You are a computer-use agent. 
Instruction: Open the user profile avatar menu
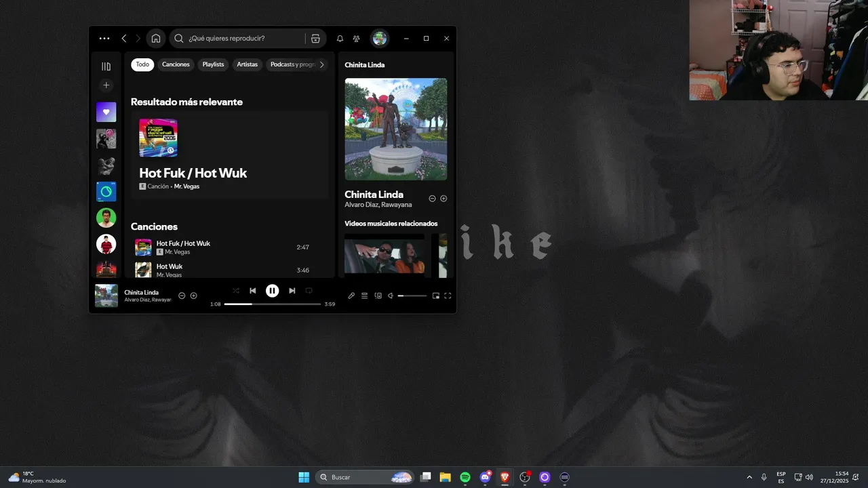coord(380,39)
